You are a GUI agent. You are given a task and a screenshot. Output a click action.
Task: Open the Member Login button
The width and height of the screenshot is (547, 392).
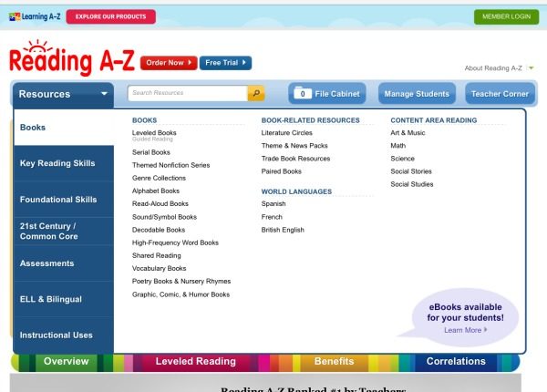[x=506, y=16]
